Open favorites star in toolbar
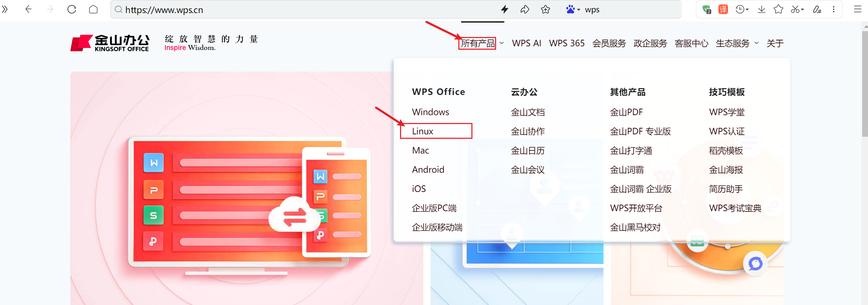The image size is (868, 305). click(778, 9)
